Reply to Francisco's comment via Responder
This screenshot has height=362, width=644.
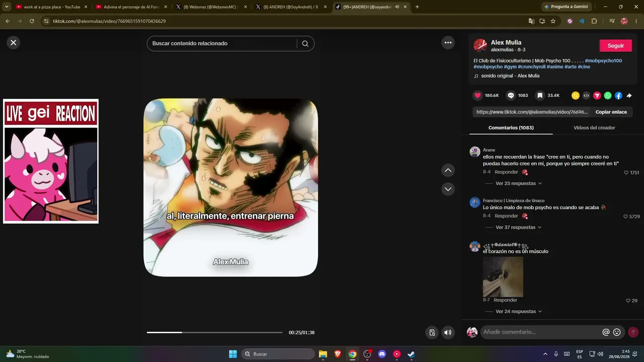click(506, 216)
